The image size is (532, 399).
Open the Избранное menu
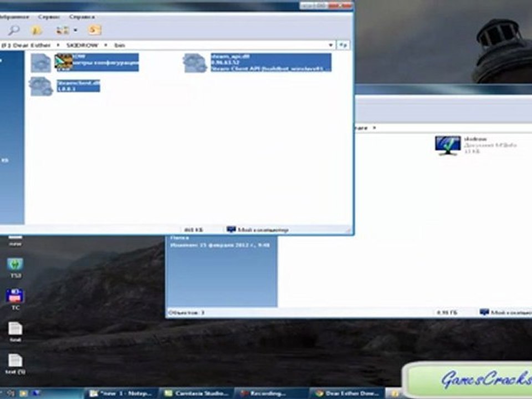coord(14,17)
